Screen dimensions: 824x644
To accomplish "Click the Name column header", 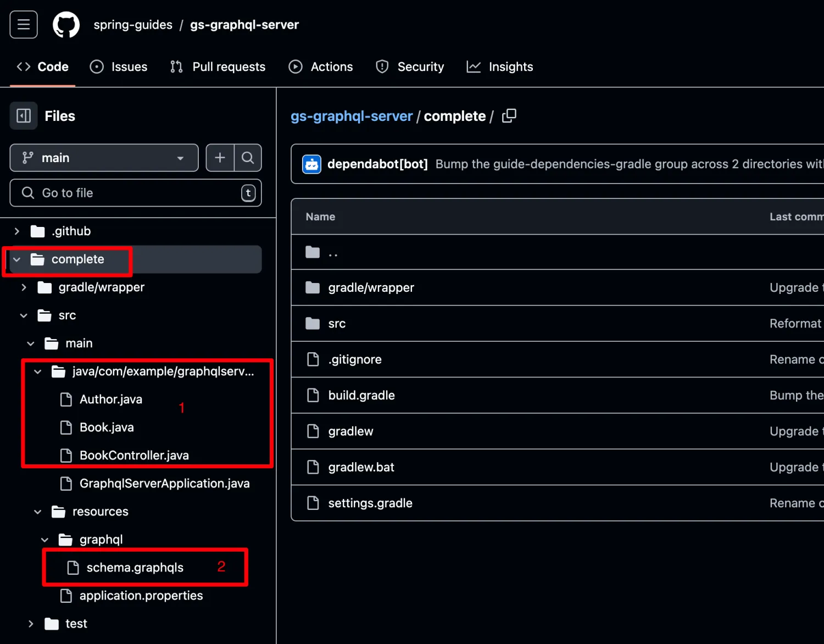I will tap(320, 216).
